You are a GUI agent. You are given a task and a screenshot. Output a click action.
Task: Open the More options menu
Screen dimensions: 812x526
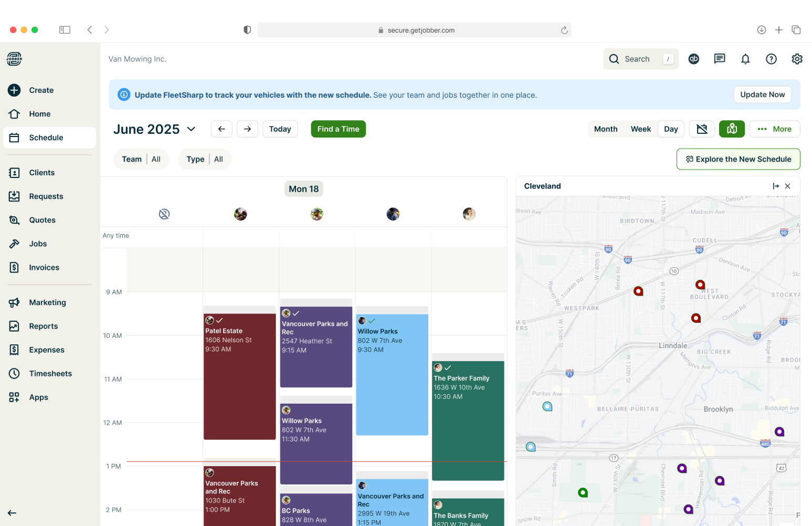(x=774, y=129)
